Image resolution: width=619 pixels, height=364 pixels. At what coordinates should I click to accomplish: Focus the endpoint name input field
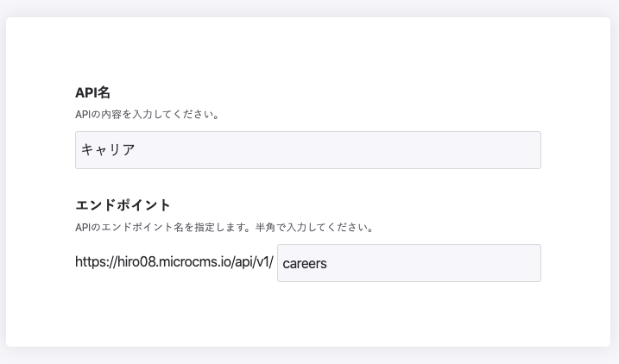click(408, 263)
